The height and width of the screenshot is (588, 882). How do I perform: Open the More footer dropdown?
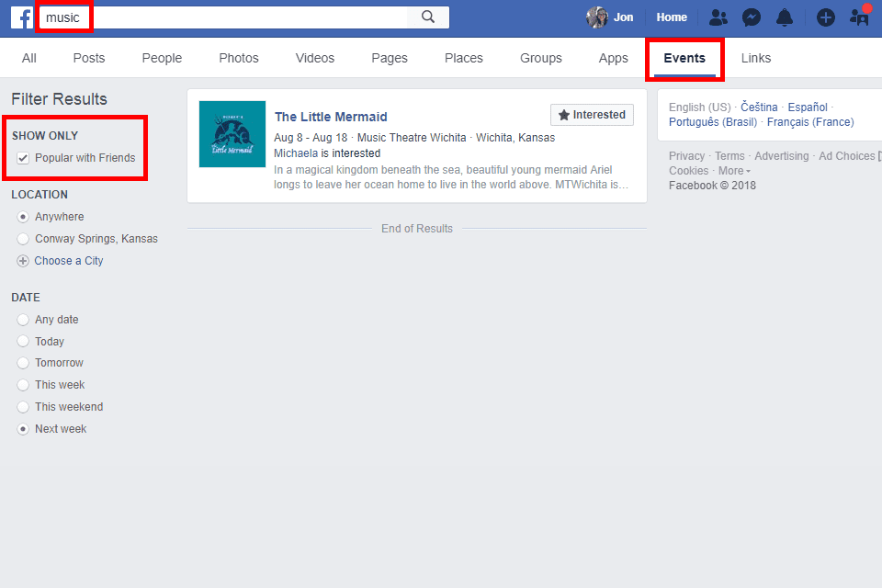click(x=734, y=171)
